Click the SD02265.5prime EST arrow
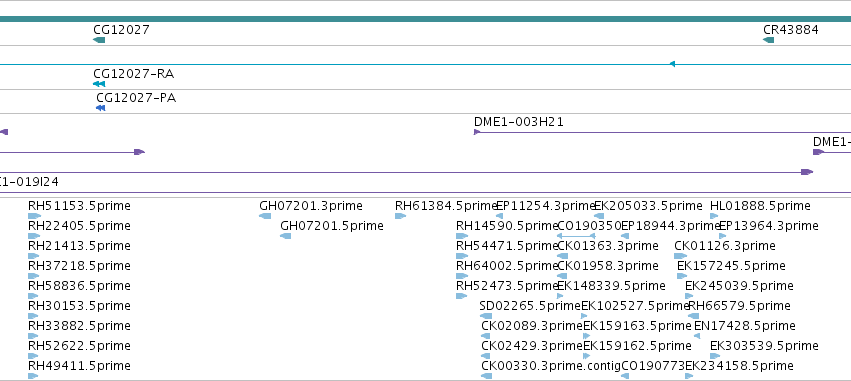The height and width of the screenshot is (381, 851). [486, 316]
